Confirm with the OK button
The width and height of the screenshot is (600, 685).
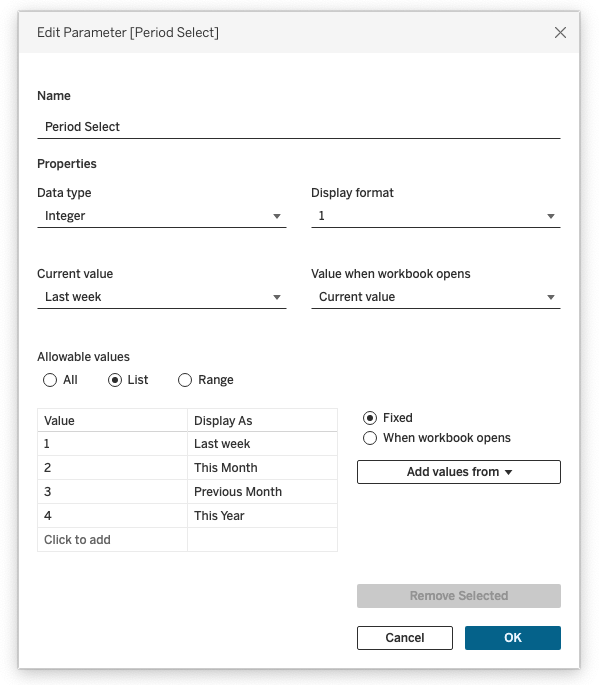[x=512, y=638]
